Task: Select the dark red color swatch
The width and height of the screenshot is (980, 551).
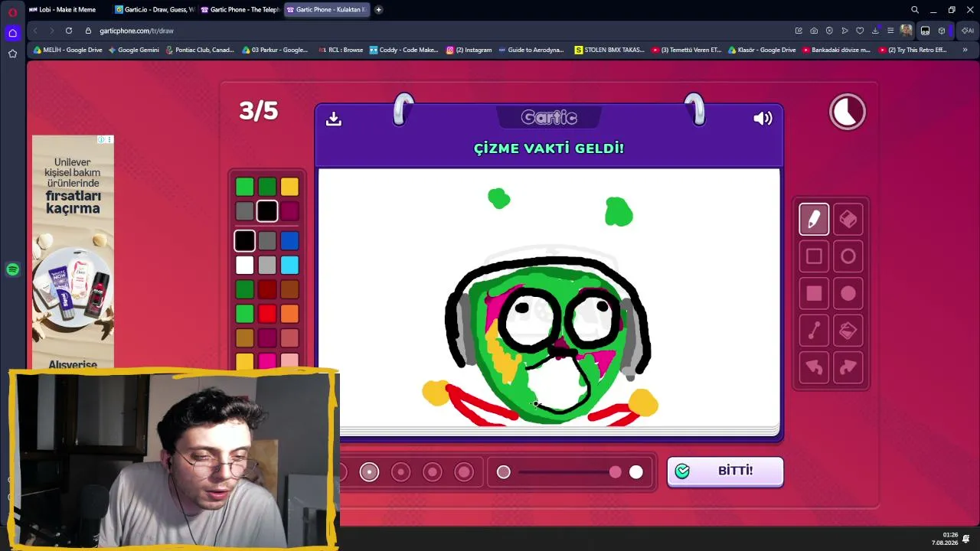Action: (267, 289)
